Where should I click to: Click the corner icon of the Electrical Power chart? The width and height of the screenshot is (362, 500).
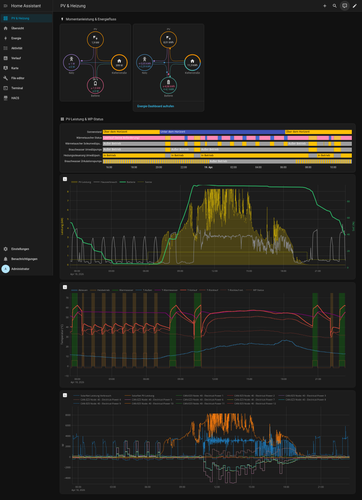[65, 395]
